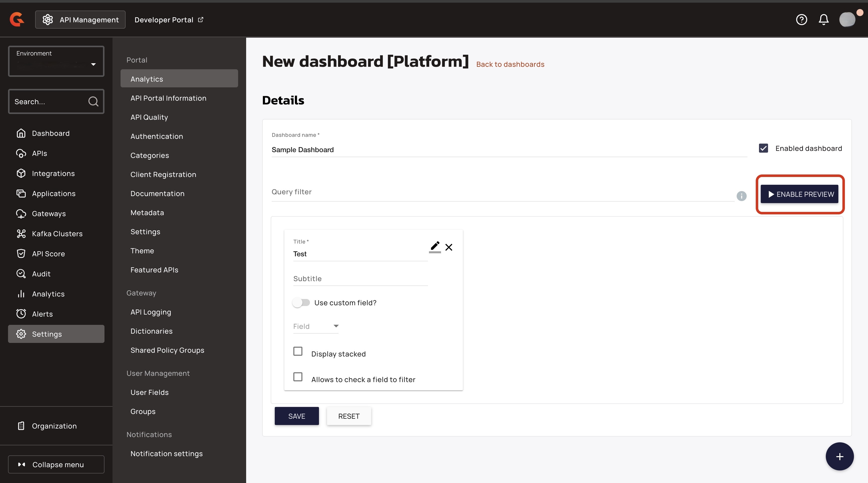The width and height of the screenshot is (868, 483).
Task: Click the Gravitee logo at top left
Action: (x=17, y=19)
